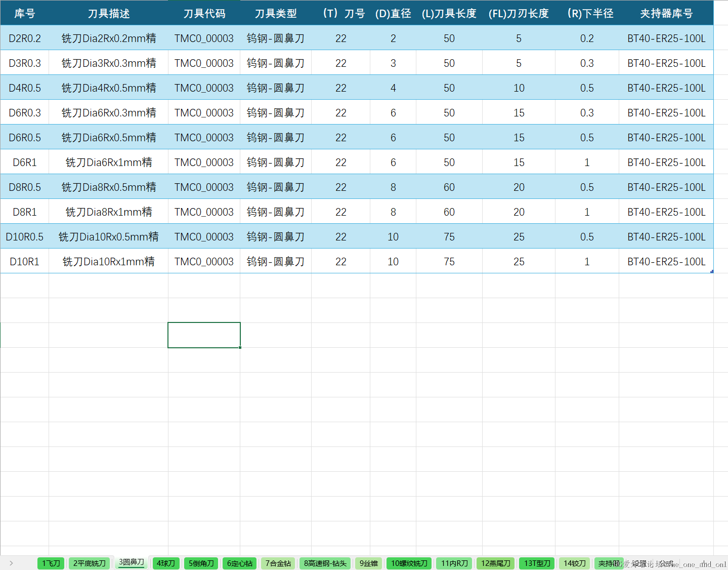This screenshot has width=728, height=570.
Task: Open the 5倒角刀 sheet tab
Action: 201,563
